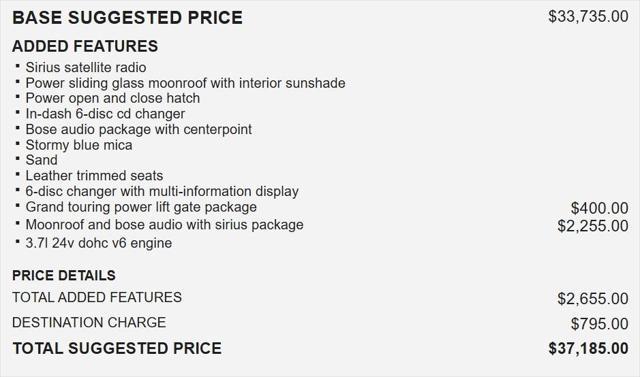Click In-dash 6-disc cd changer item
Image resolution: width=640 pixels, height=377 pixels.
[x=105, y=113]
